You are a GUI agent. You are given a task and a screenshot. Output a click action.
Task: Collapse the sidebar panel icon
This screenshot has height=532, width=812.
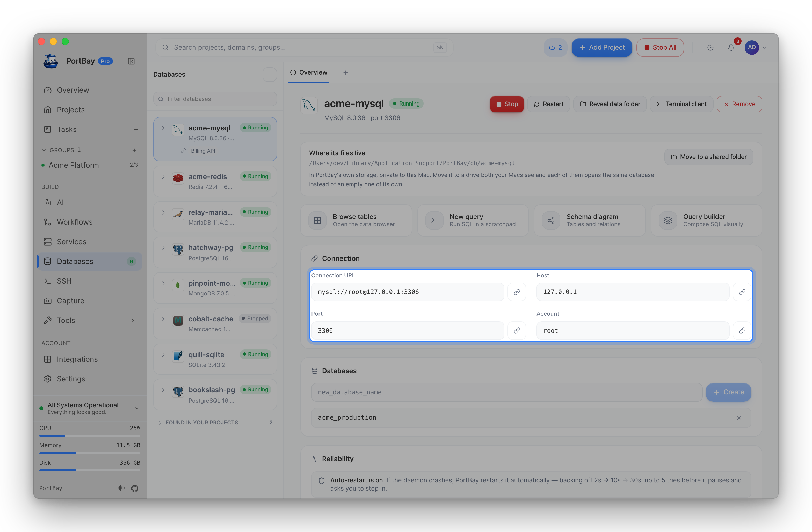[x=131, y=61]
